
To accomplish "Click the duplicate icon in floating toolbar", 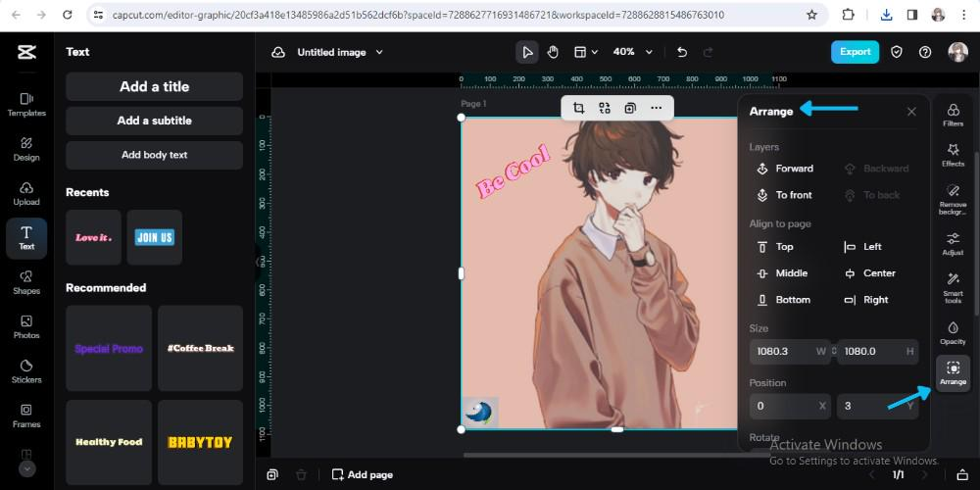I will [x=630, y=108].
